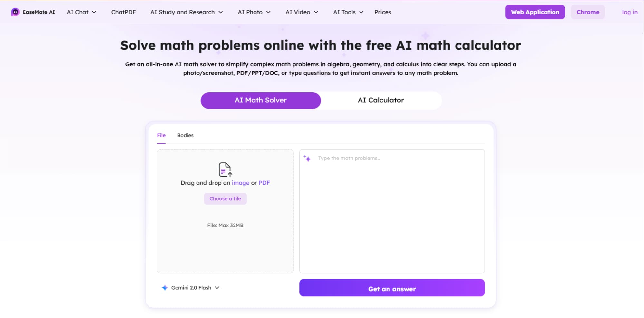Open the AI Video dropdown

coord(302,12)
